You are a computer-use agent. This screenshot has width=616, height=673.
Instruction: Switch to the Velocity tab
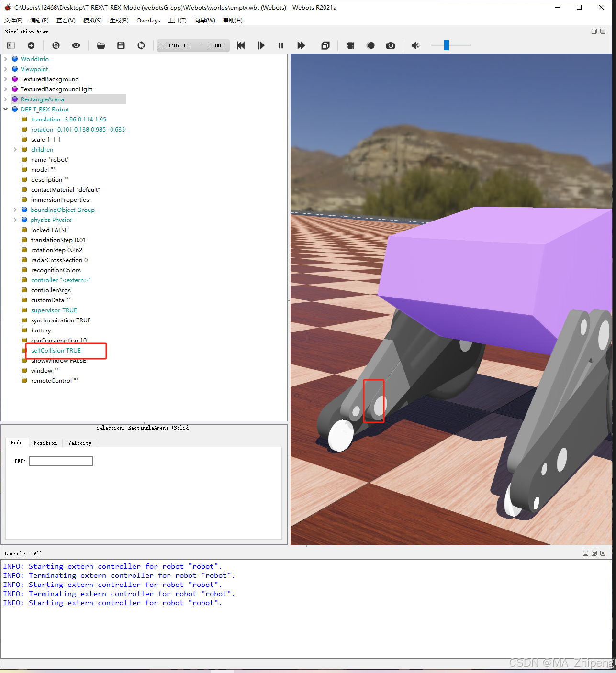[x=79, y=442]
